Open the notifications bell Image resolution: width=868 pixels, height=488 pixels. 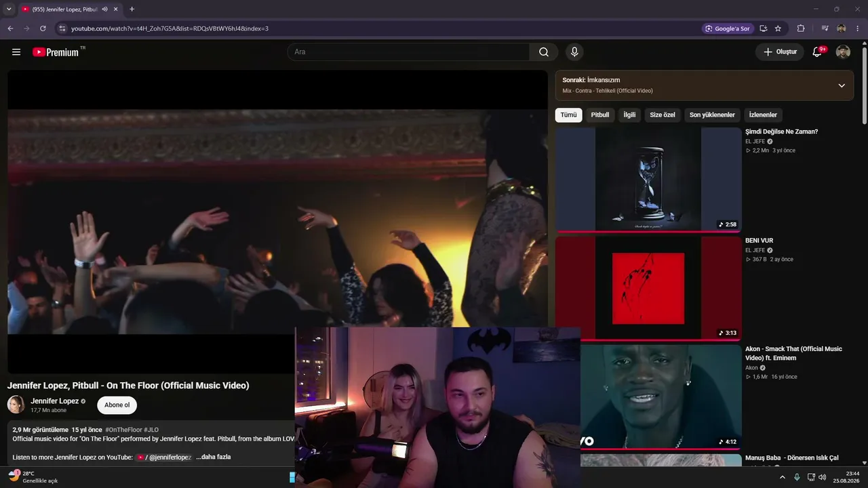tap(818, 52)
